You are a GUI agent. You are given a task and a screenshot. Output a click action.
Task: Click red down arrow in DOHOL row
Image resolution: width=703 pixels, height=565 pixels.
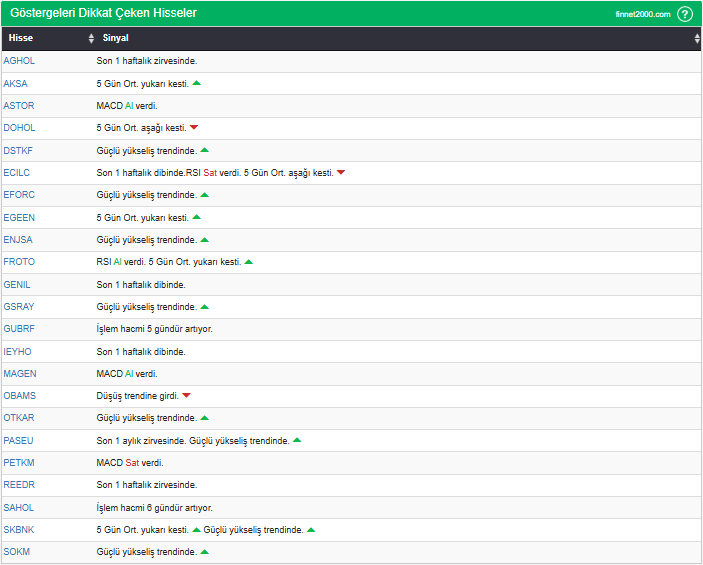tap(194, 128)
